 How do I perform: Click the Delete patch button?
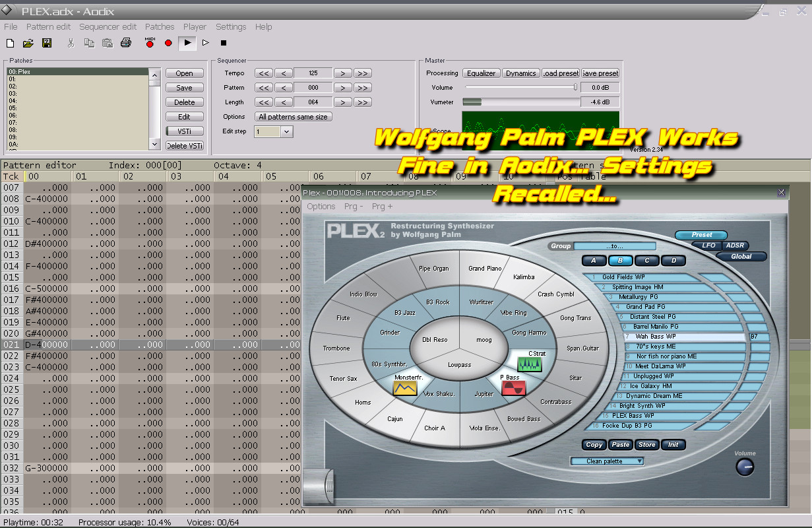pos(185,102)
